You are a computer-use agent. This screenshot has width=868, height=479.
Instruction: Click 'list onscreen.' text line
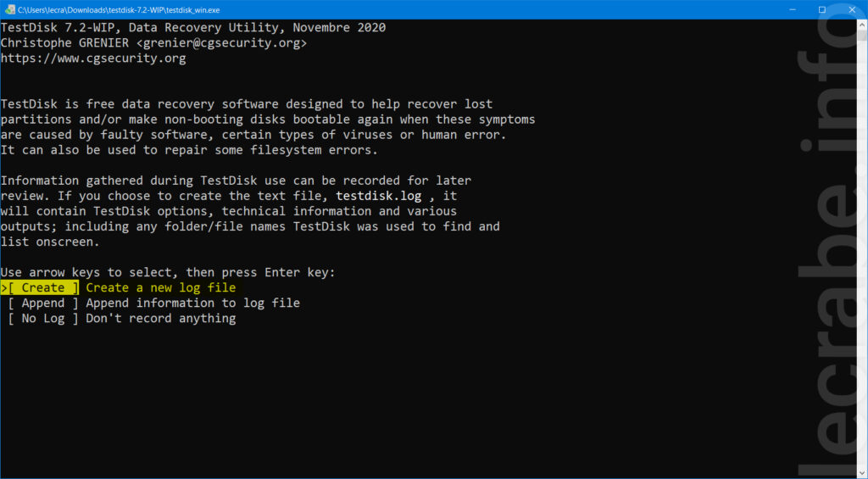tap(50, 242)
